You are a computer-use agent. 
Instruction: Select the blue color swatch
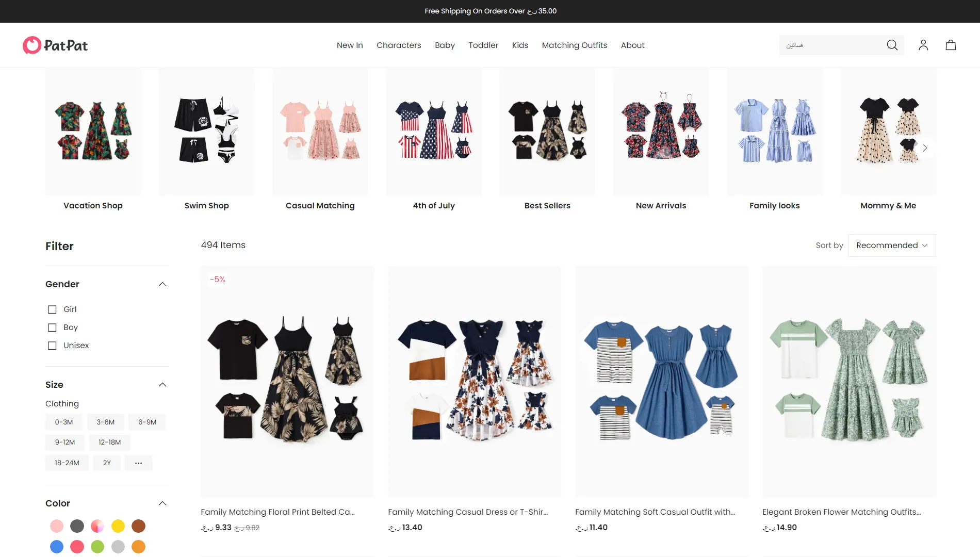[57, 547]
